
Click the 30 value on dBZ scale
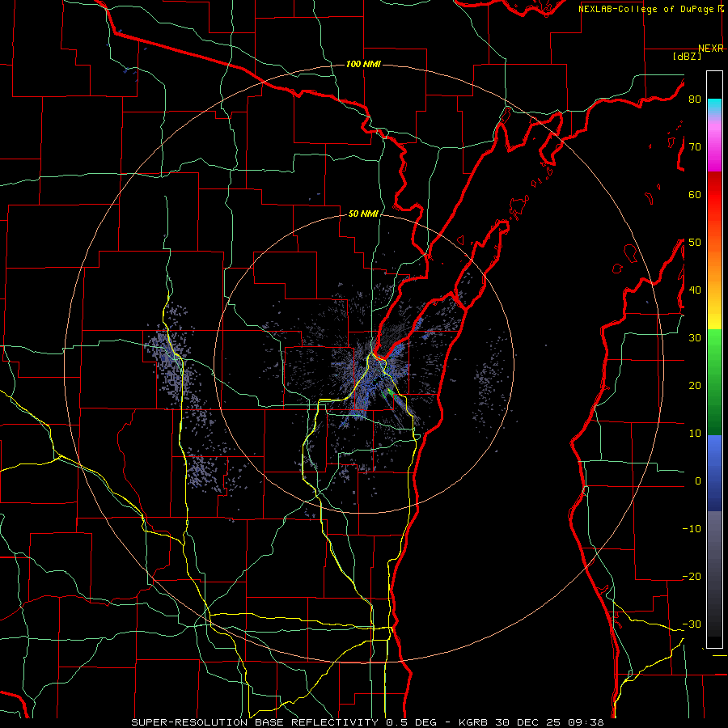click(x=695, y=338)
